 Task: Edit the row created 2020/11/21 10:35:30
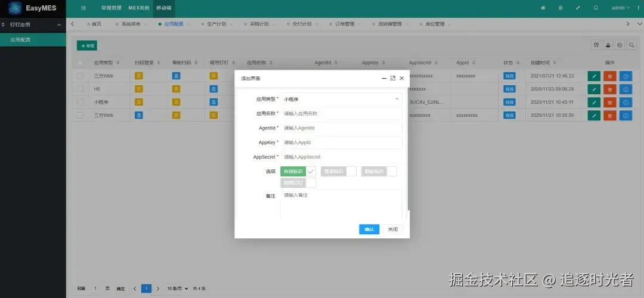click(594, 116)
